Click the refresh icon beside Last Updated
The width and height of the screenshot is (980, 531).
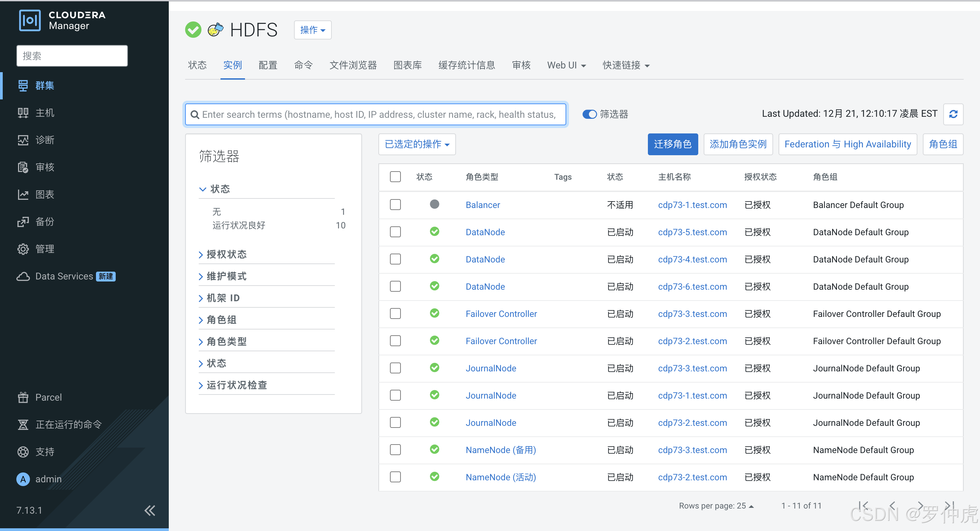(x=953, y=114)
